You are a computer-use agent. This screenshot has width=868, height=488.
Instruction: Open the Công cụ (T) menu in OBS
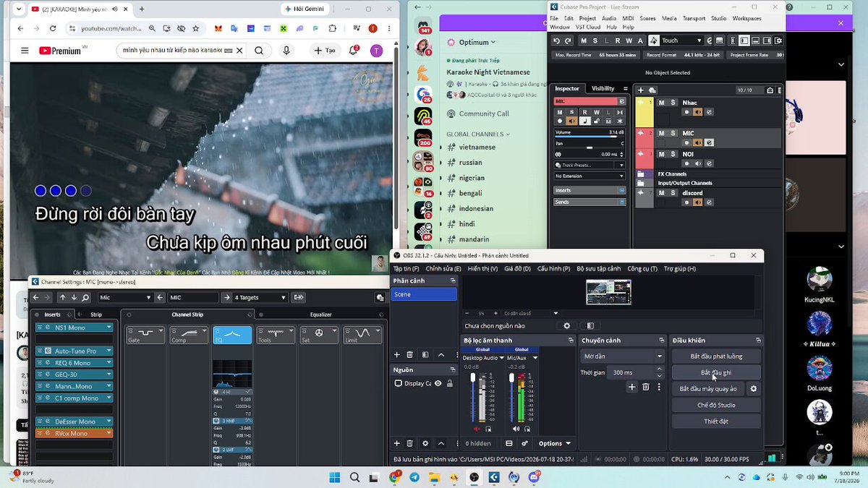pyautogui.click(x=642, y=268)
